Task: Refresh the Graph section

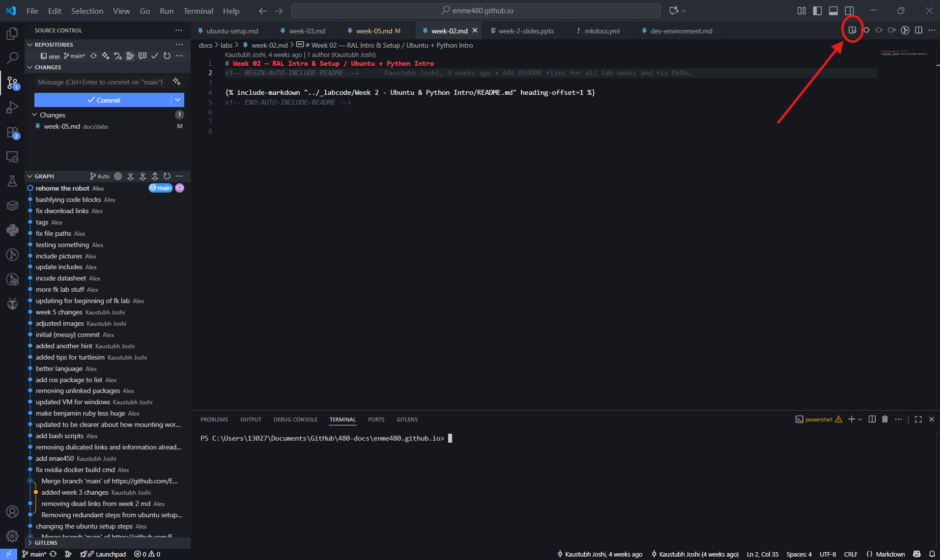Action: [167, 176]
